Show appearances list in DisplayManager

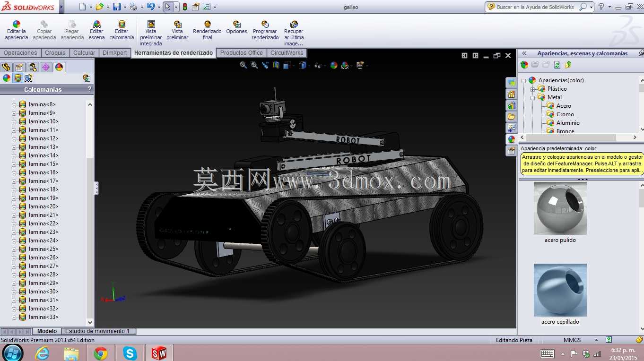7,78
